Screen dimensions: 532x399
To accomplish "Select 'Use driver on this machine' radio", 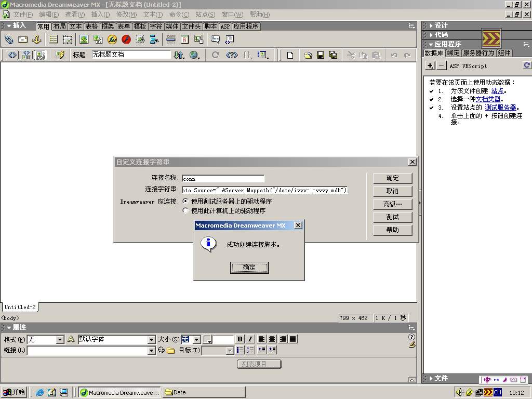I will click(185, 211).
